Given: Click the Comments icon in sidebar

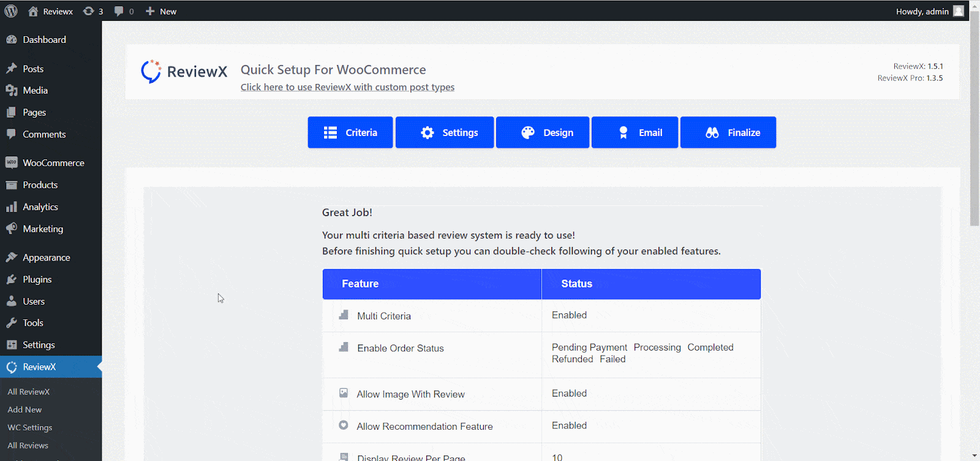Looking at the screenshot, I should pyautogui.click(x=11, y=134).
